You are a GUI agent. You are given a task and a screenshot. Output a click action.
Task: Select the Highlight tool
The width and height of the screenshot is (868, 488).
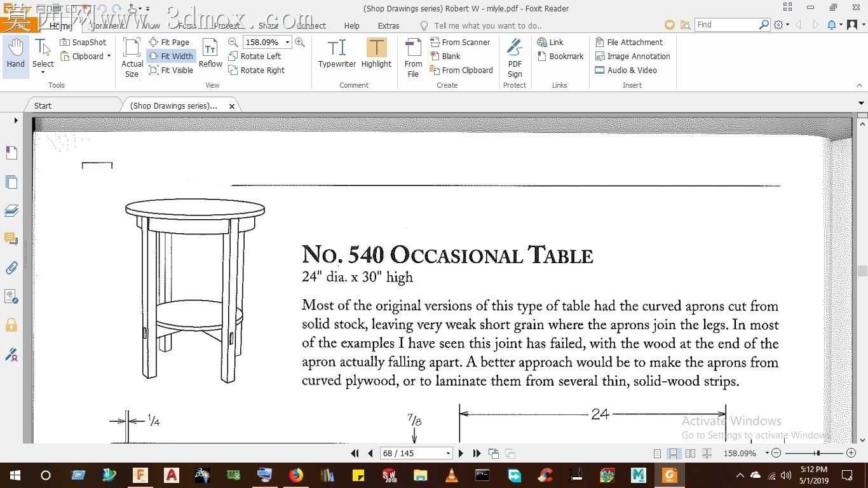coord(376,53)
